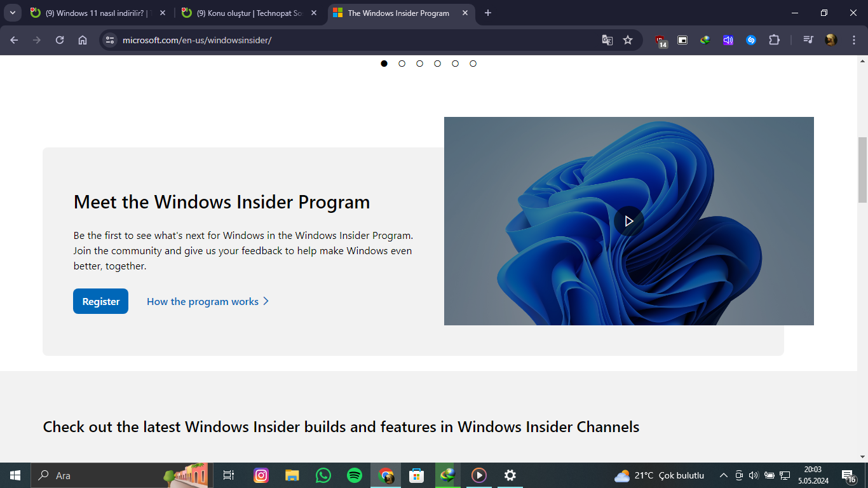Screen dimensions: 868x488
Task: Open the media controls button
Action: click(x=808, y=40)
